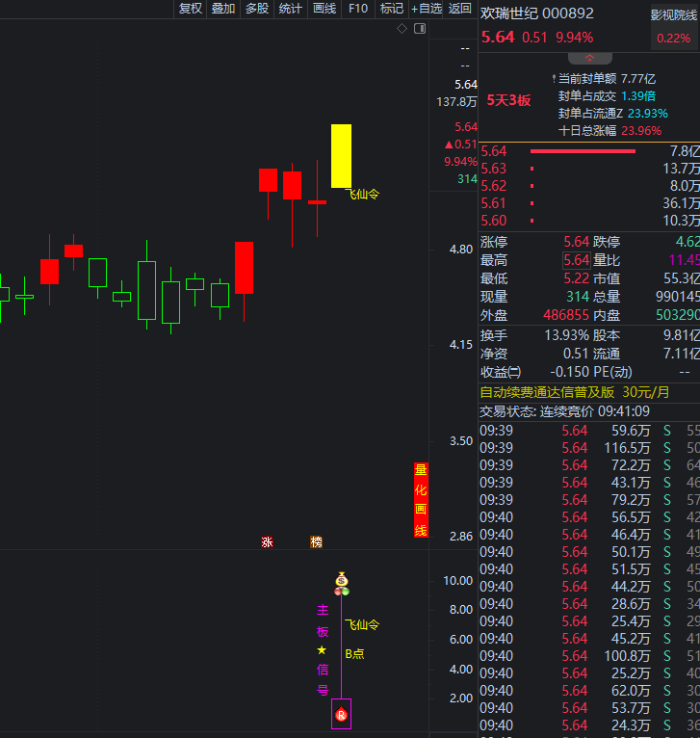Viewport: 700px width, 738px height.
Task: Select the 5.63 bid price level row
Action: coord(589,169)
